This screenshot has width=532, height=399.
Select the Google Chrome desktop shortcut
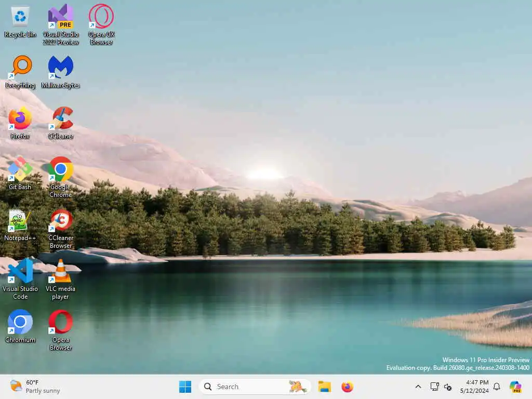61,178
